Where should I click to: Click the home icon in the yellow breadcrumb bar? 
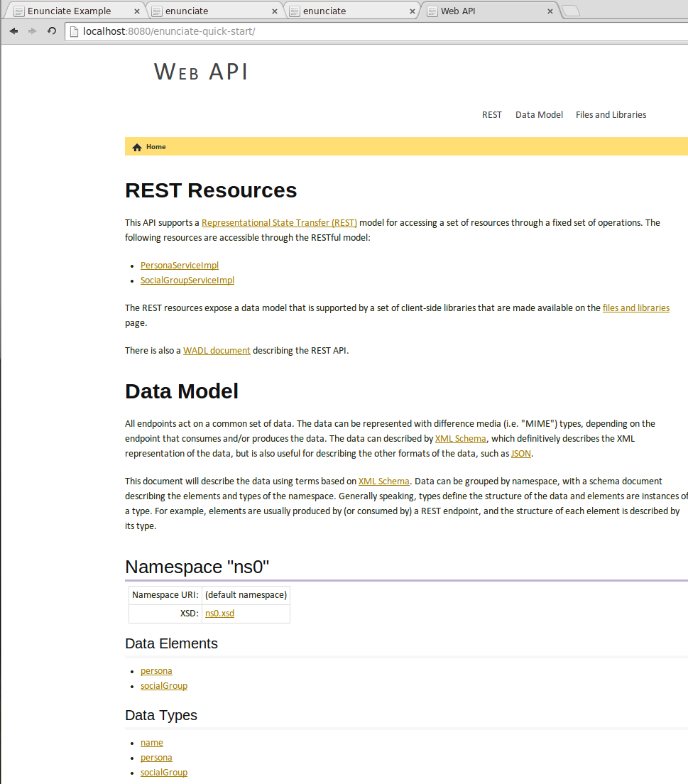coord(137,147)
